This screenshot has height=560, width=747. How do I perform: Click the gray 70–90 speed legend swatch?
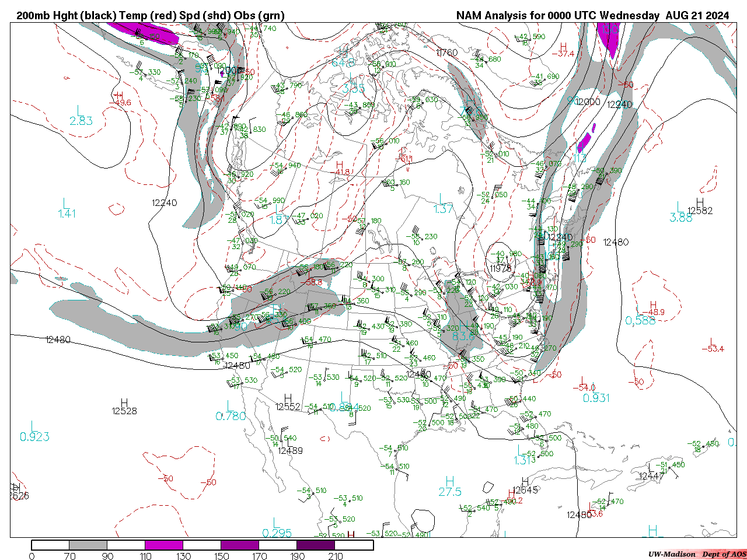point(88,545)
